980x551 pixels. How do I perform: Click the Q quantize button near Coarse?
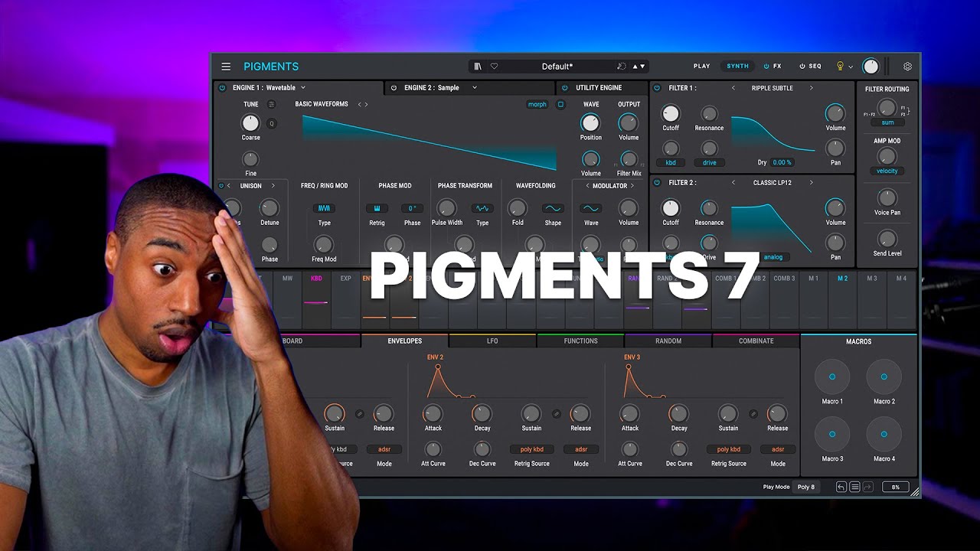271,123
